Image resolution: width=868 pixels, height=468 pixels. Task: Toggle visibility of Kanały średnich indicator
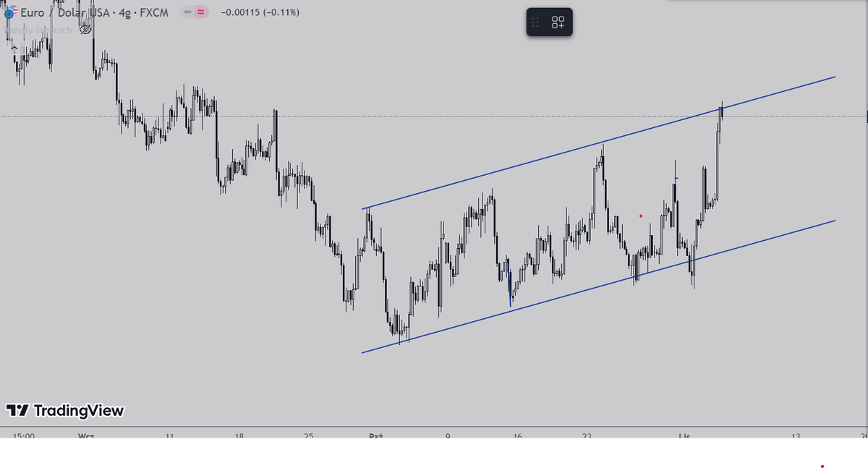click(85, 30)
